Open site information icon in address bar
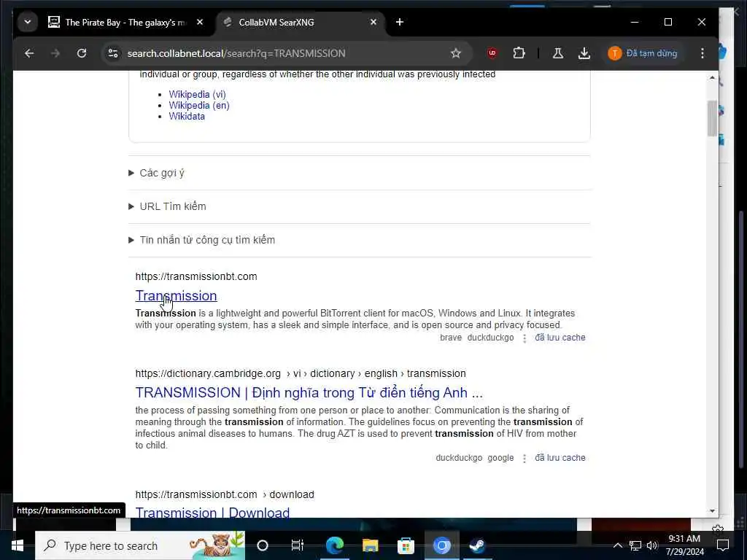 (113, 53)
